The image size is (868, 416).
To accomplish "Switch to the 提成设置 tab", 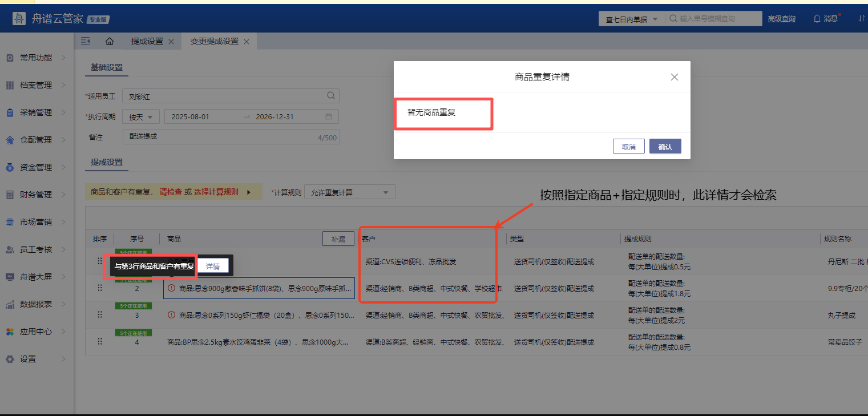I will 147,41.
